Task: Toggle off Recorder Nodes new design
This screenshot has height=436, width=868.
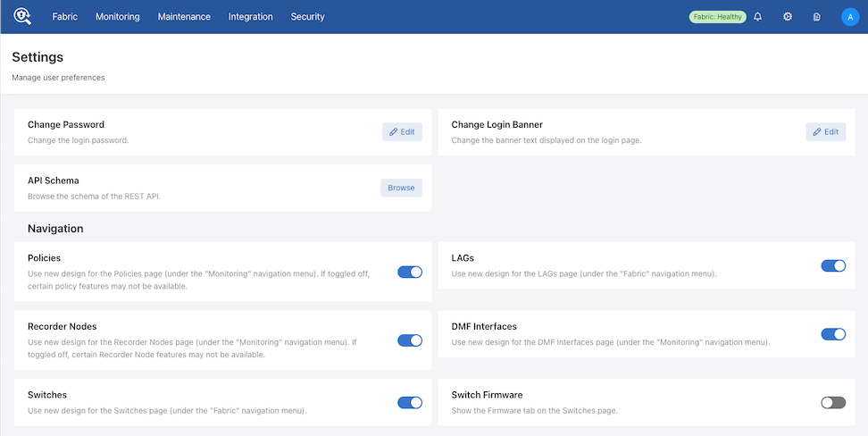Action: (x=410, y=340)
